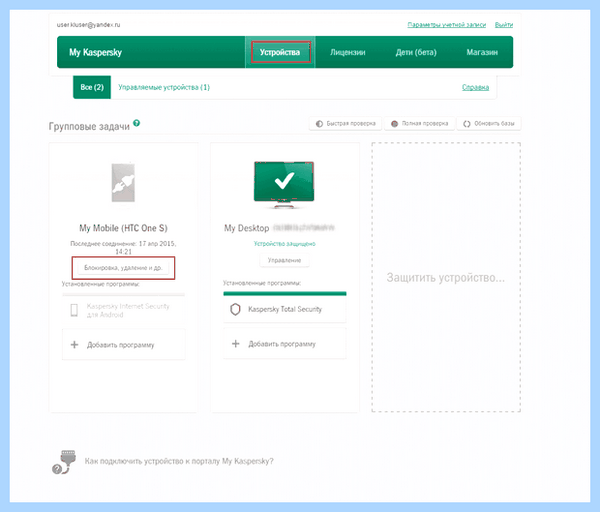This screenshot has height=512, width=600.
Task: Start Полная проверка full scan
Action: 420,124
